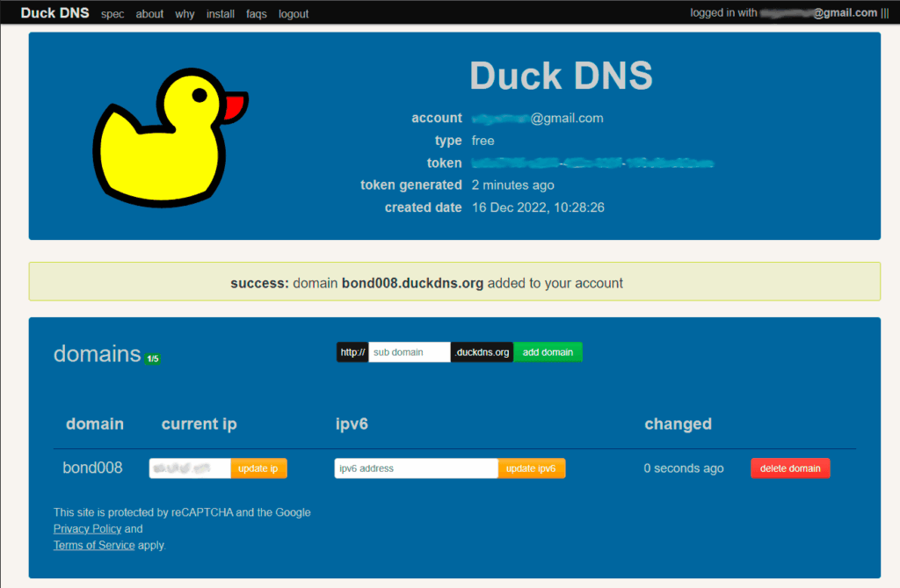Screen dimensions: 900x588
Task: Click the ipv6 address input field
Action: 416,468
